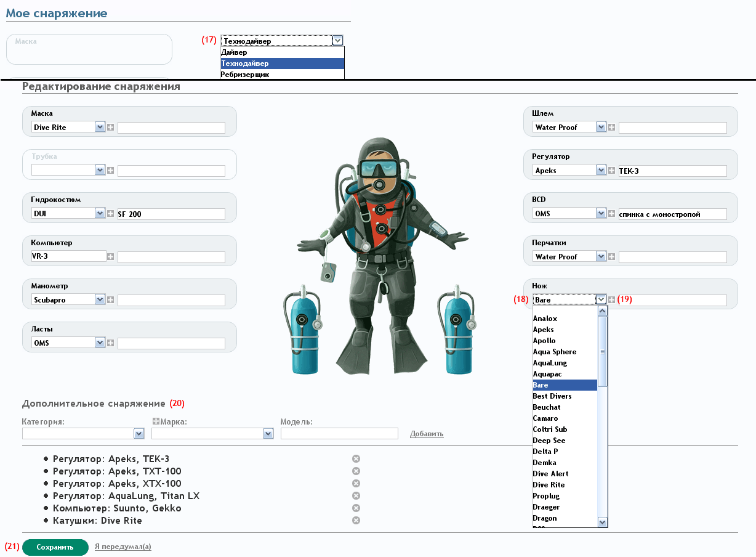Remove the Компьютер: Suunto, Gekko entry

(x=356, y=508)
